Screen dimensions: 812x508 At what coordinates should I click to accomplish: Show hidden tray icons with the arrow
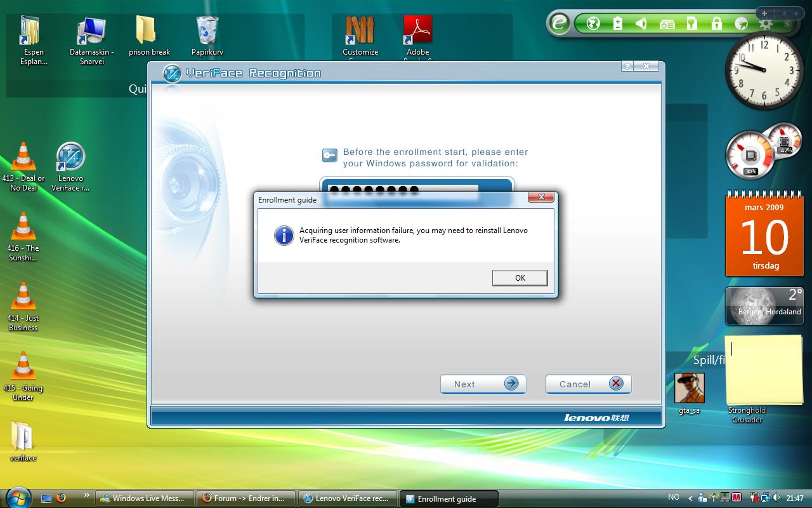pos(691,498)
